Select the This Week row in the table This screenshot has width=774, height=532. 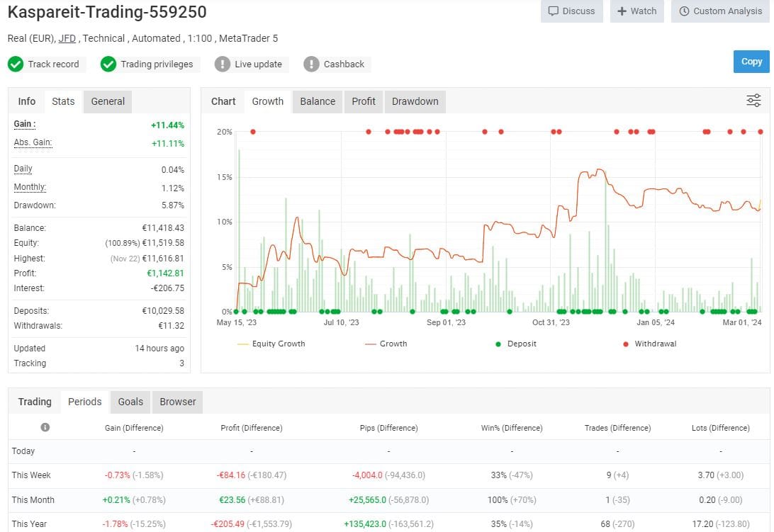click(x=31, y=475)
